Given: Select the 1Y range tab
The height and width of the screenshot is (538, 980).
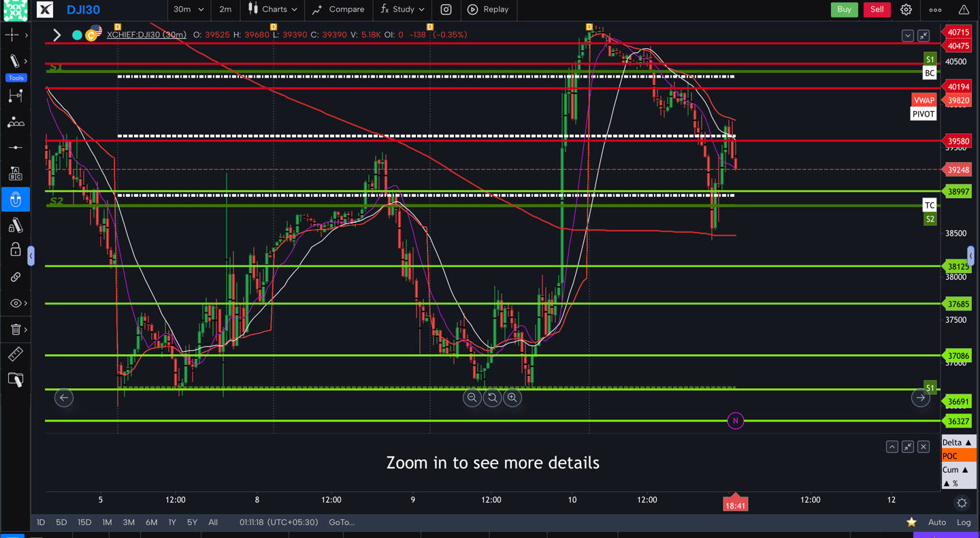Looking at the screenshot, I should 172,522.
